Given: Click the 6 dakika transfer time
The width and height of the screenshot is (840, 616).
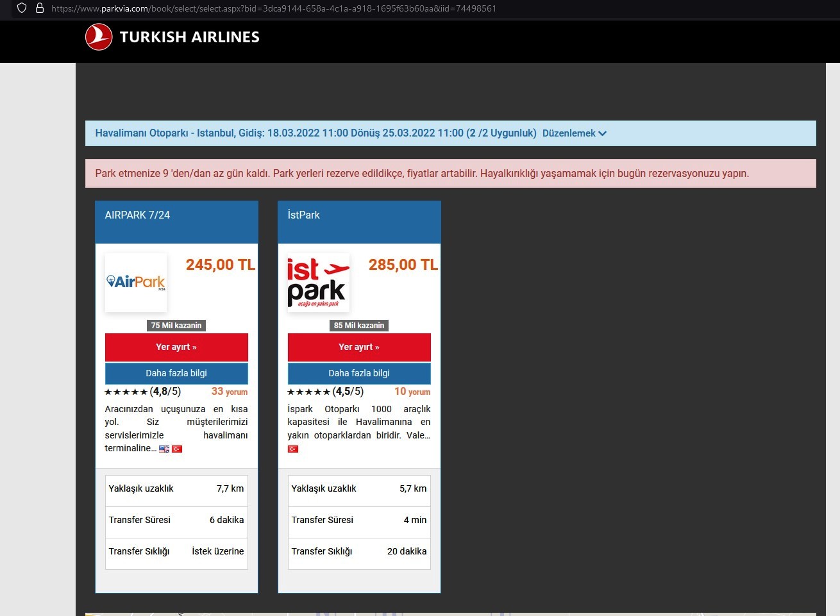Looking at the screenshot, I should tap(226, 520).
